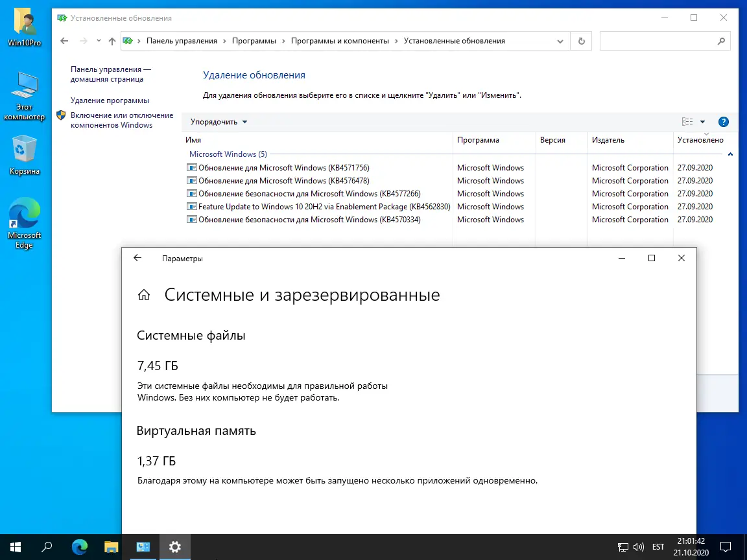Open view options dropdown arrow

pos(702,122)
